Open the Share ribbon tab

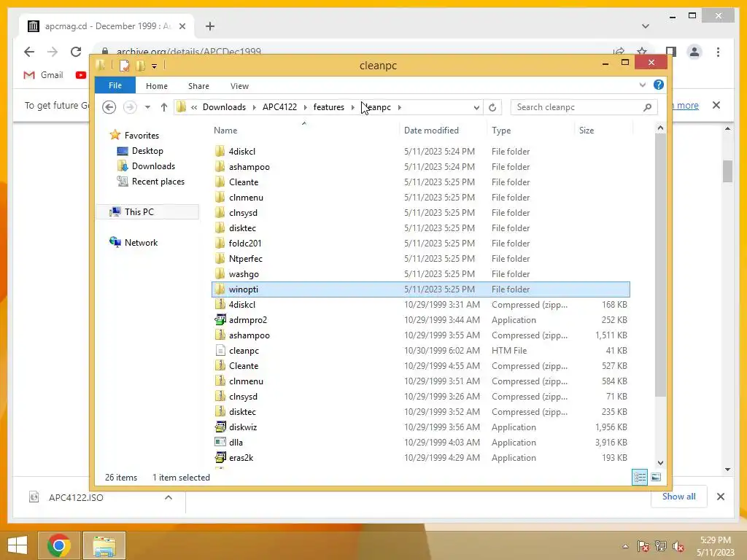click(x=198, y=86)
